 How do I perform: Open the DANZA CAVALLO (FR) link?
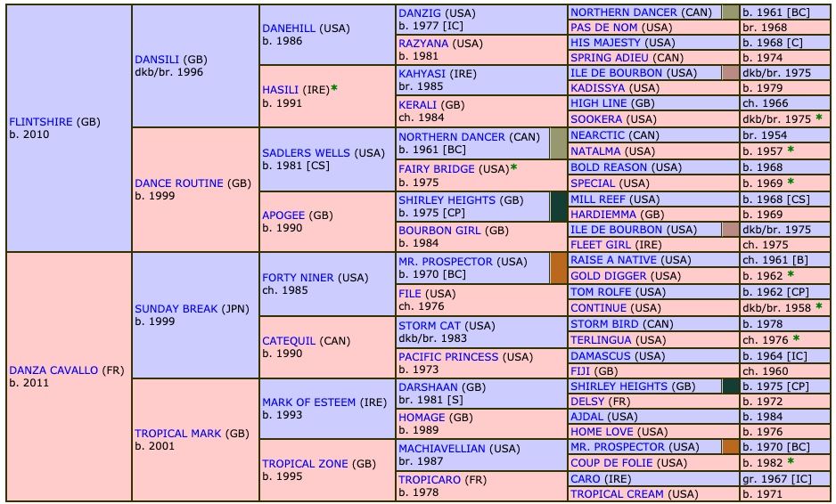click(53, 370)
